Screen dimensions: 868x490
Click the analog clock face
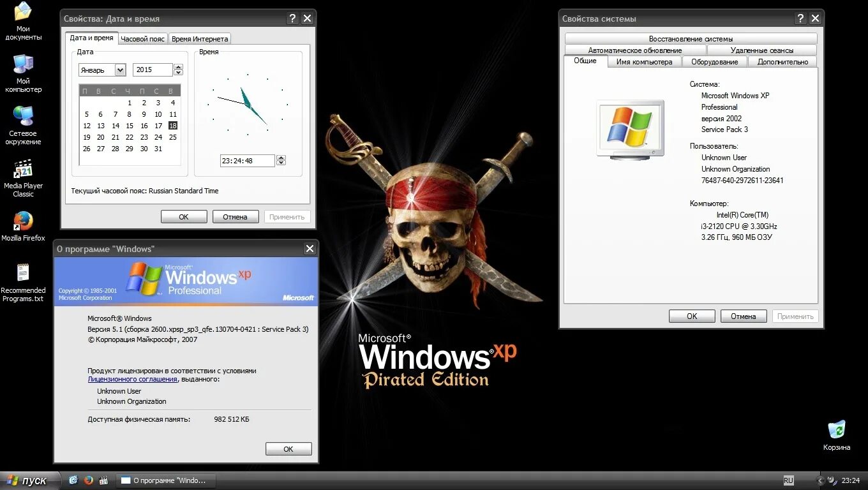point(248,105)
